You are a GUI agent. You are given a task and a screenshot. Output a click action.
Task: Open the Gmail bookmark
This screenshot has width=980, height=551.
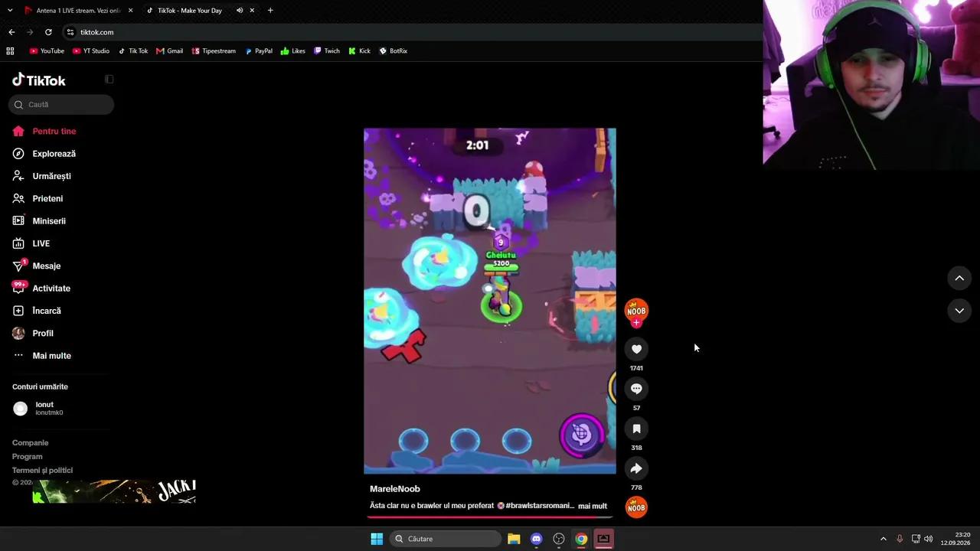pos(169,51)
